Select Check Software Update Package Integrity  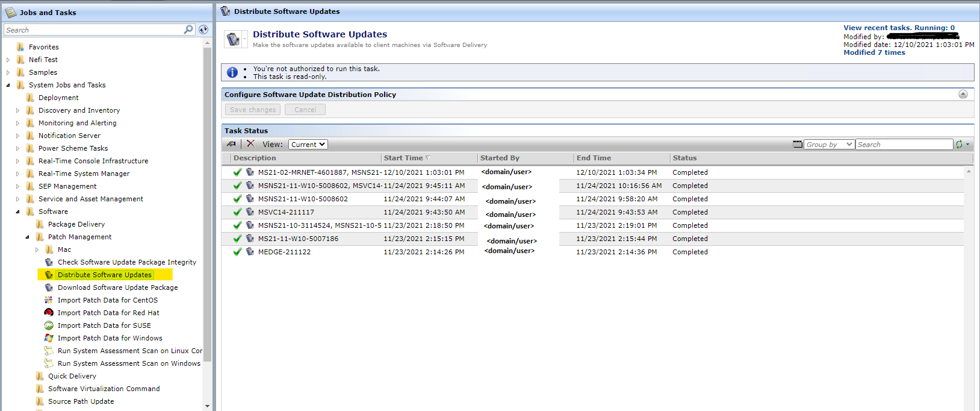click(126, 262)
